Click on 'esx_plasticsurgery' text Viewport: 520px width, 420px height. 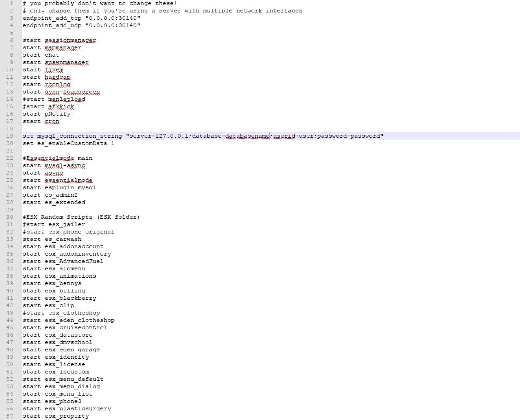[x=78, y=409]
